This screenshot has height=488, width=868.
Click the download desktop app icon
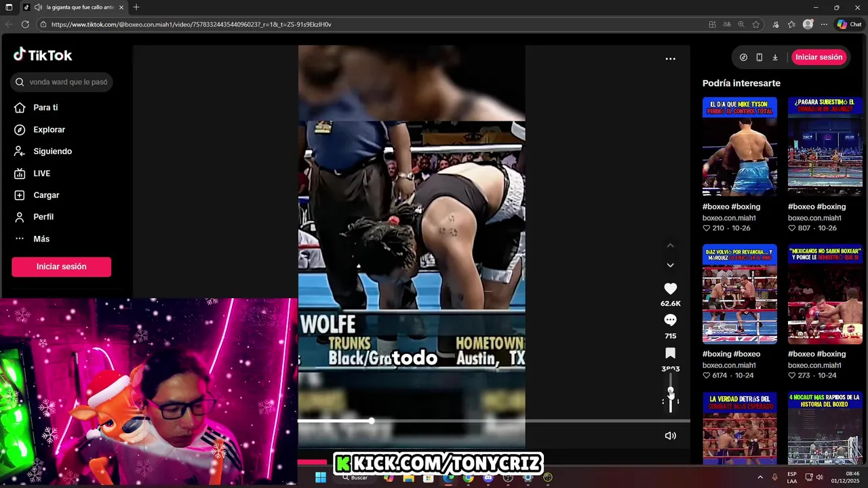coord(775,58)
